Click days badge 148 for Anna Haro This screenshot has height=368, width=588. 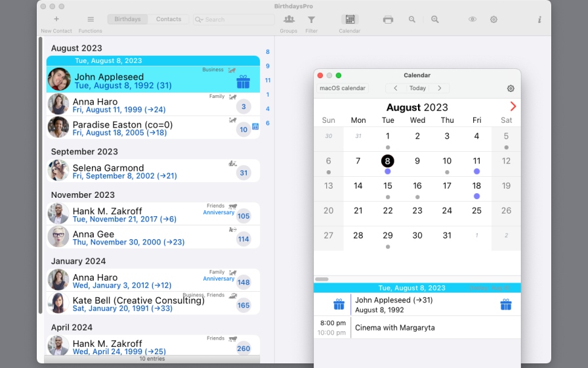tap(243, 283)
